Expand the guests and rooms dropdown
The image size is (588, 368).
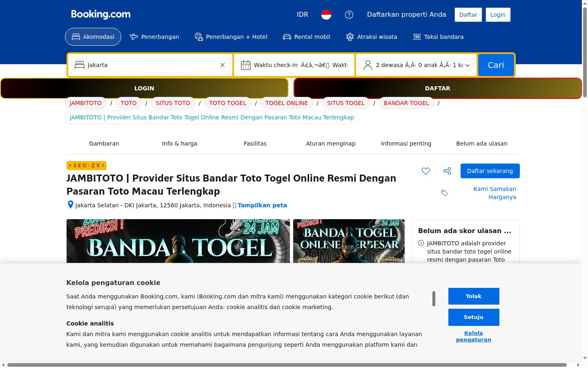(x=416, y=65)
